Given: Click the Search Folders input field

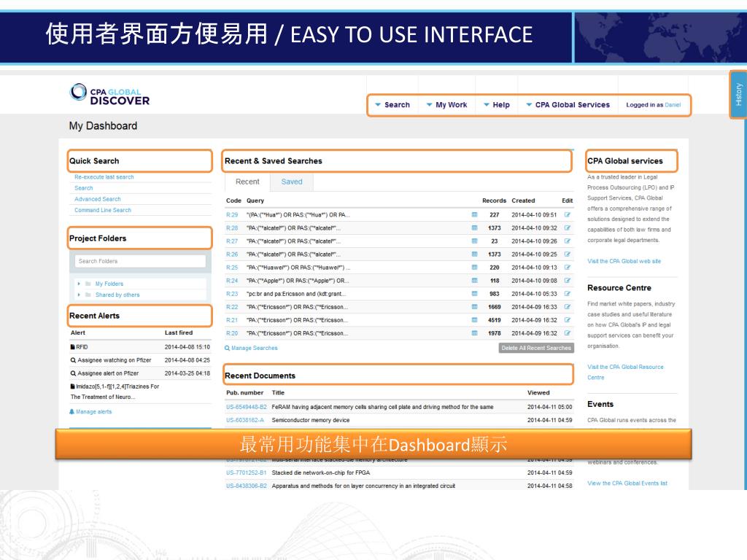Looking at the screenshot, I should pyautogui.click(x=140, y=261).
